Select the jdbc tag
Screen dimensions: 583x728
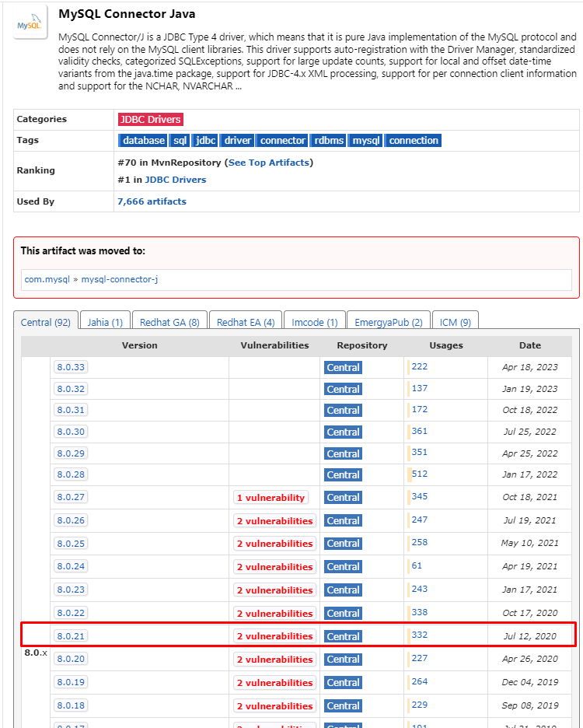pyautogui.click(x=205, y=140)
